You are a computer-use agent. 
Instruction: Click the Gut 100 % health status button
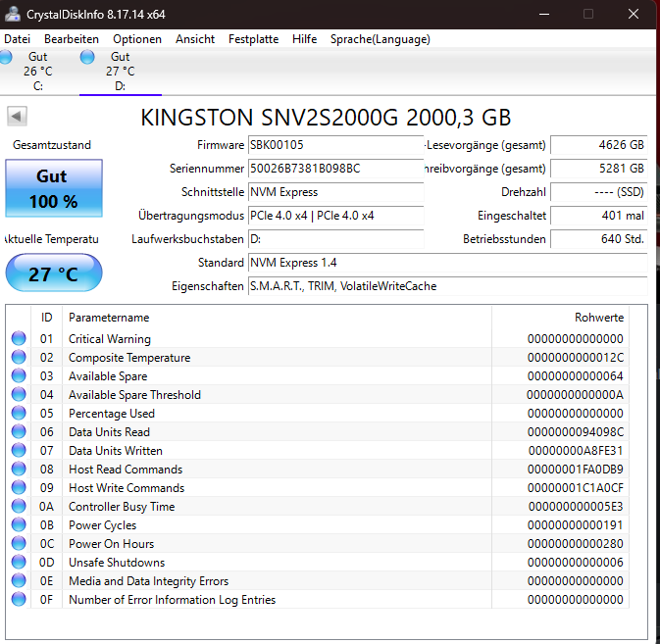(x=54, y=188)
